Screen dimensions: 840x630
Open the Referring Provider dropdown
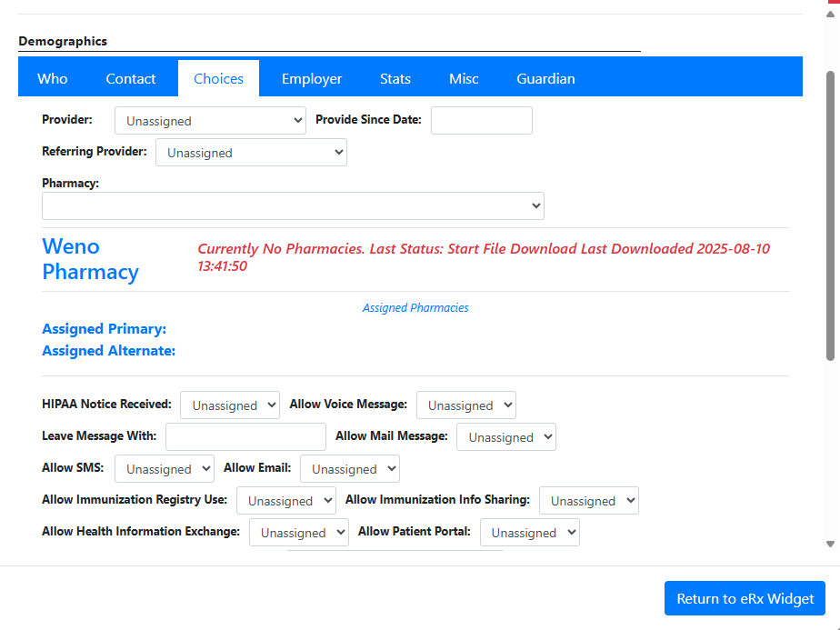pyautogui.click(x=251, y=153)
